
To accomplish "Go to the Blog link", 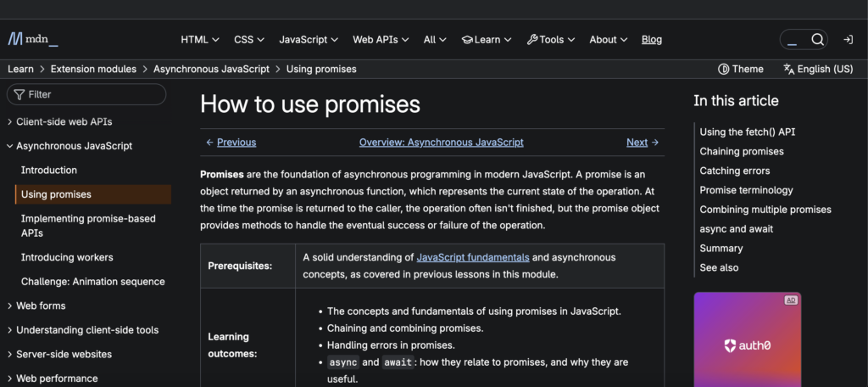I will point(652,40).
